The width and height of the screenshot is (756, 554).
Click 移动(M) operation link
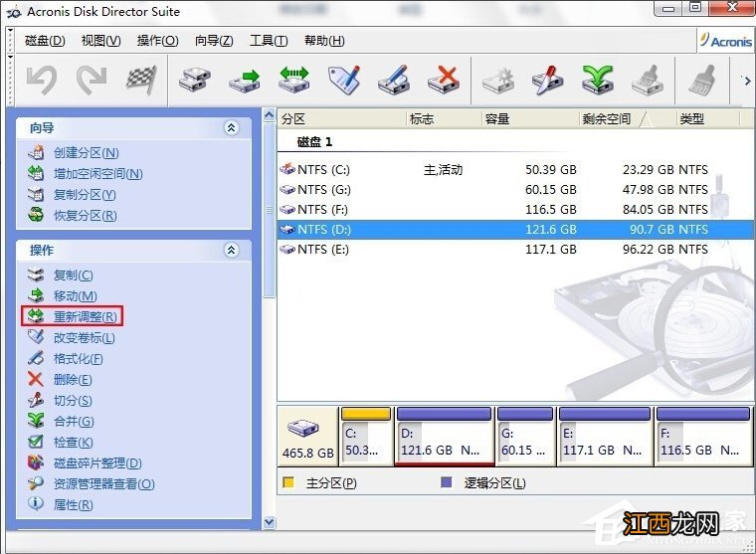[75, 296]
